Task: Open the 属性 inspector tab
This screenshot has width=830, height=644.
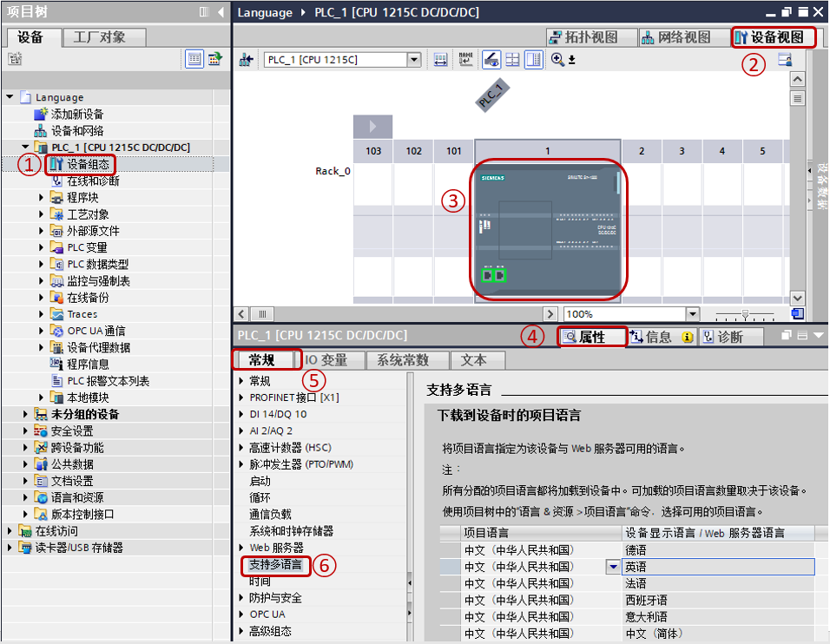Action: tap(591, 337)
